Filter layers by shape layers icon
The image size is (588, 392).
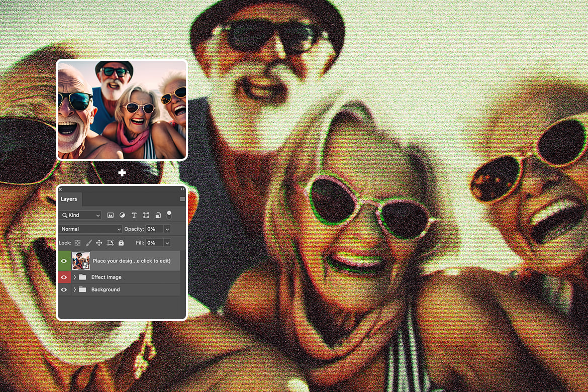(x=146, y=215)
